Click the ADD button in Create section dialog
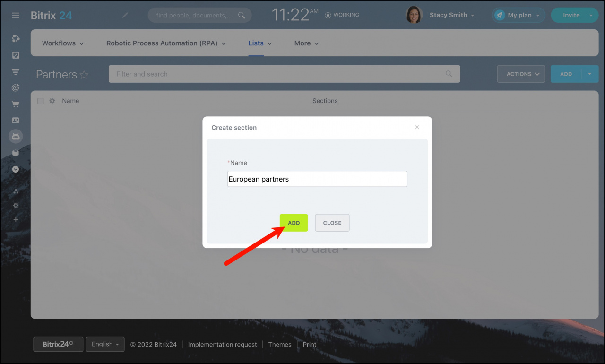 click(x=294, y=223)
